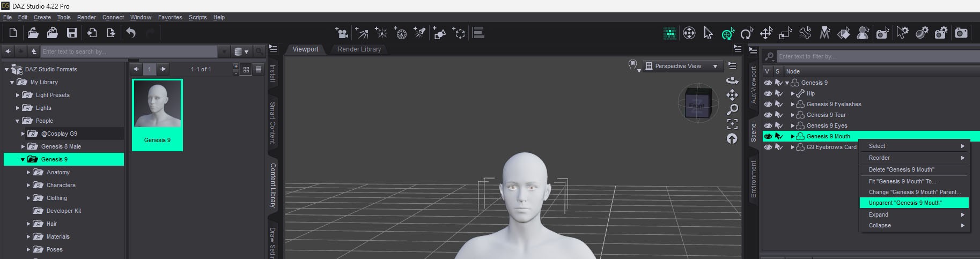
Task: Open the Align tool icon
Action: [478, 33]
